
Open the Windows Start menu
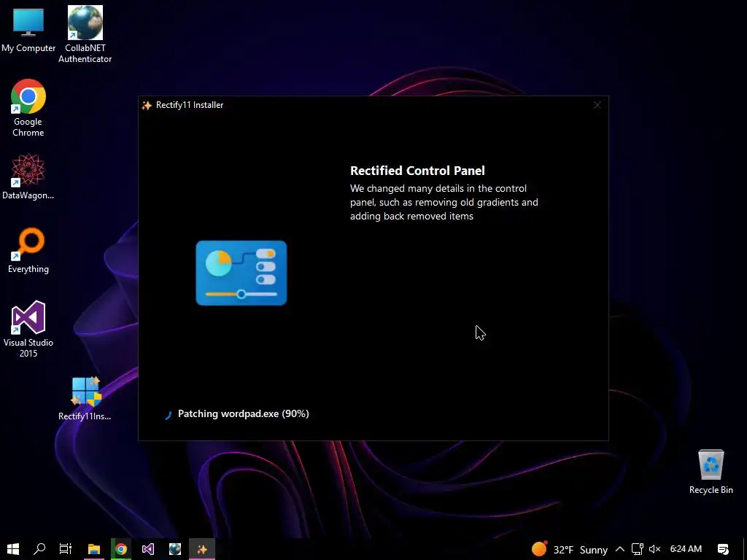point(13,549)
